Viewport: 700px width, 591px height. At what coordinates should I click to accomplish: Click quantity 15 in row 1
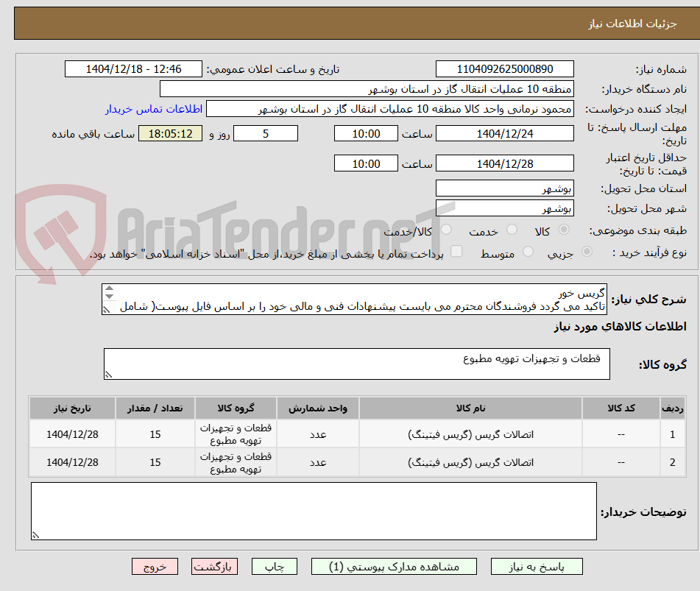coord(155,434)
